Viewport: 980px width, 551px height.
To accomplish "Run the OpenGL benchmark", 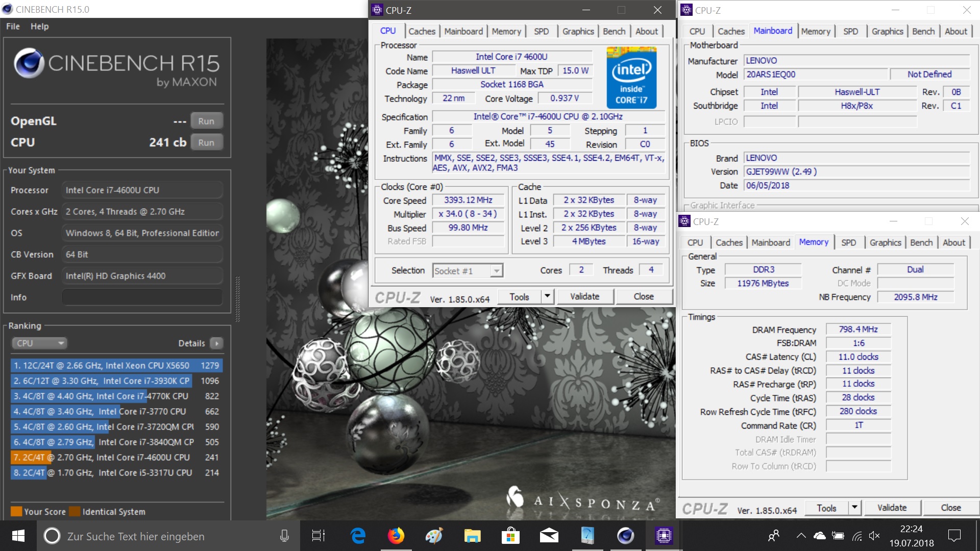I will [206, 121].
